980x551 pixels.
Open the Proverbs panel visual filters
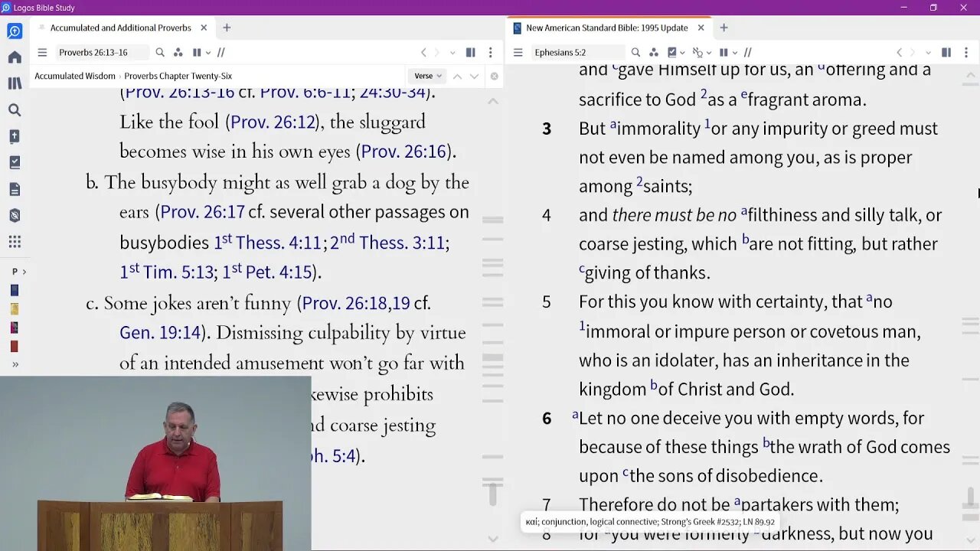click(178, 53)
